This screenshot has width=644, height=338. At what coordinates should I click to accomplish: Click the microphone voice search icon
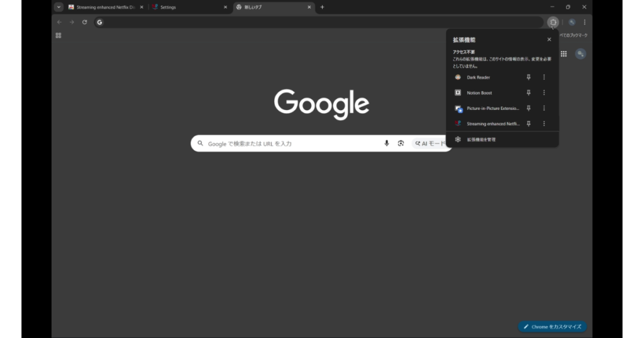387,143
